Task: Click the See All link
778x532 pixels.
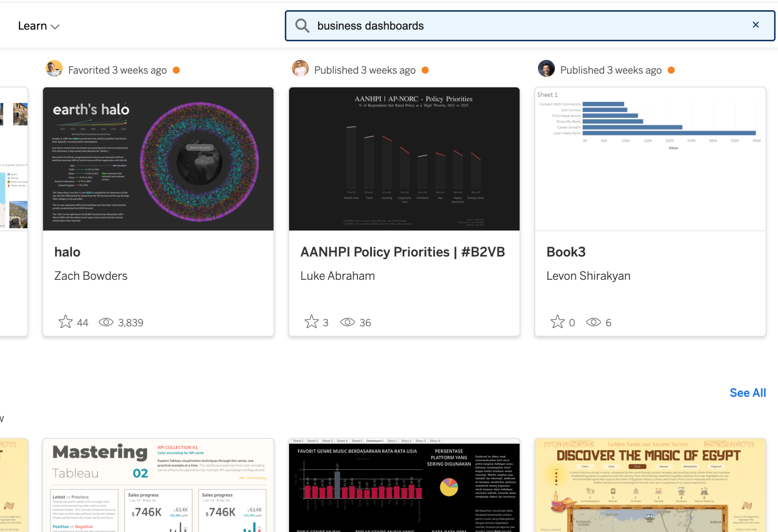Action: (748, 393)
